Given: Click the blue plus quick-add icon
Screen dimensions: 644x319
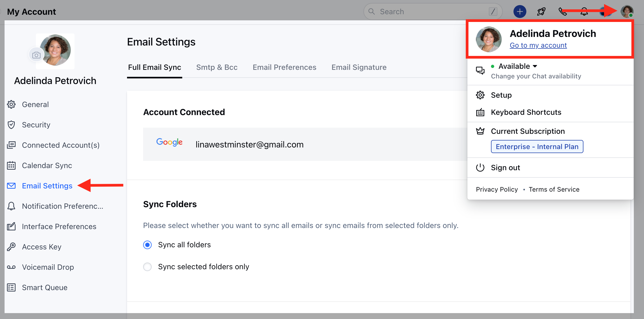Looking at the screenshot, I should tap(520, 12).
